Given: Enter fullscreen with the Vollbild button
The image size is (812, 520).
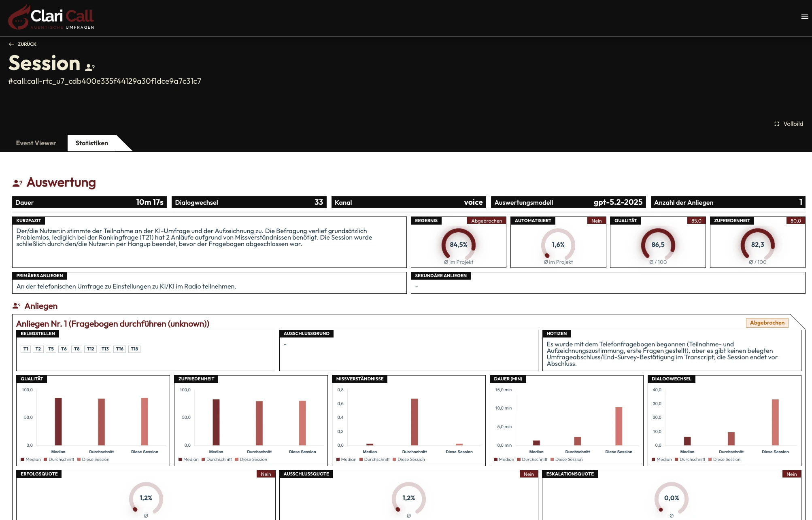Looking at the screenshot, I should click(793, 124).
